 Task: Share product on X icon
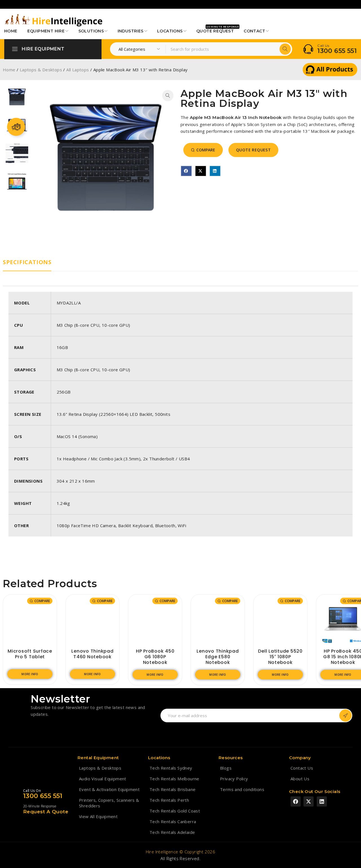(x=200, y=171)
